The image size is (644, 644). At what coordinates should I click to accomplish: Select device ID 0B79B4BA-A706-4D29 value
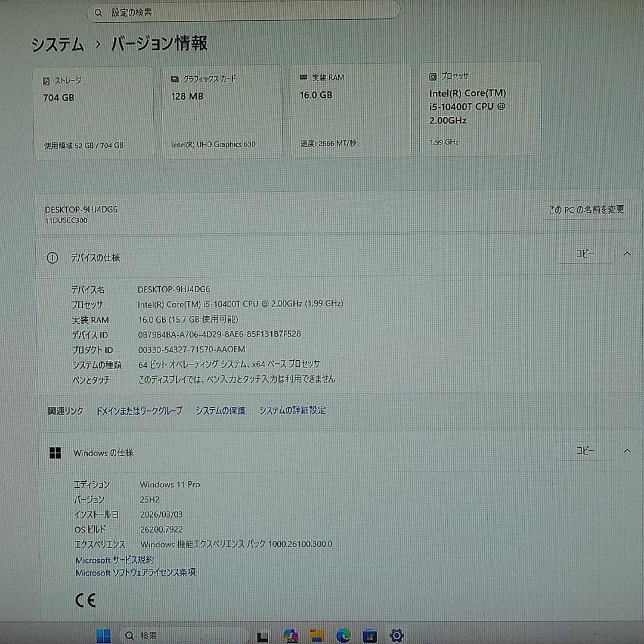[x=219, y=335]
